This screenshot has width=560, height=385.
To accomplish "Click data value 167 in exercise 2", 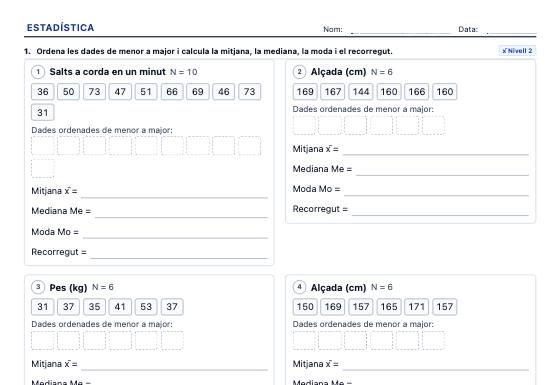I will point(332,92).
